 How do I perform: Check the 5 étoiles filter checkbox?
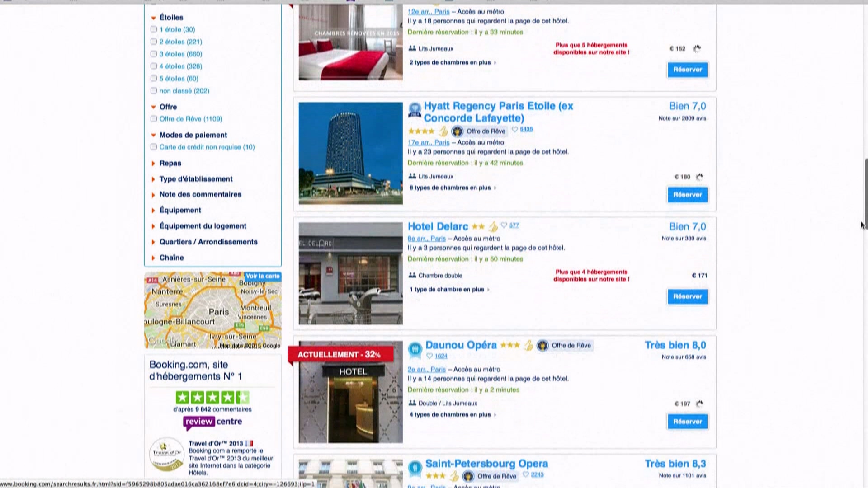pyautogui.click(x=154, y=78)
